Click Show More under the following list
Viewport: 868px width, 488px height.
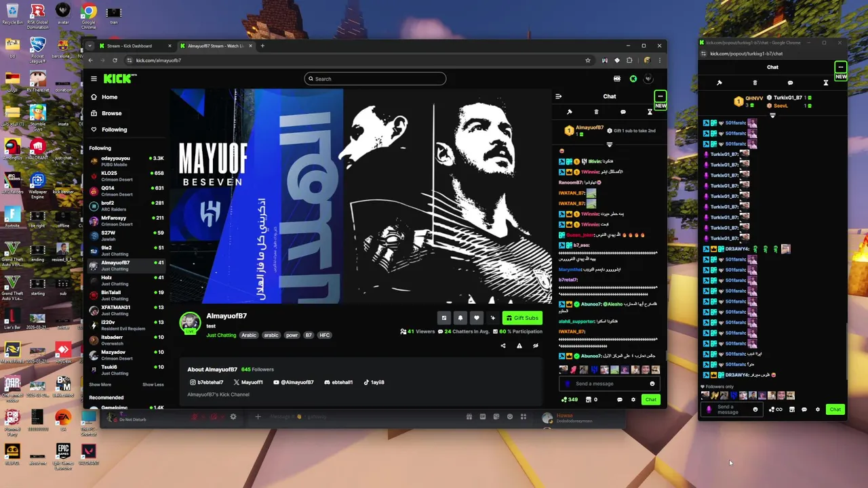(100, 385)
